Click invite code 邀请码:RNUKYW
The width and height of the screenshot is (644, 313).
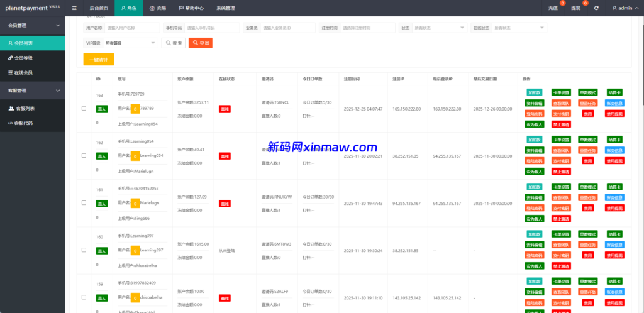(277, 197)
